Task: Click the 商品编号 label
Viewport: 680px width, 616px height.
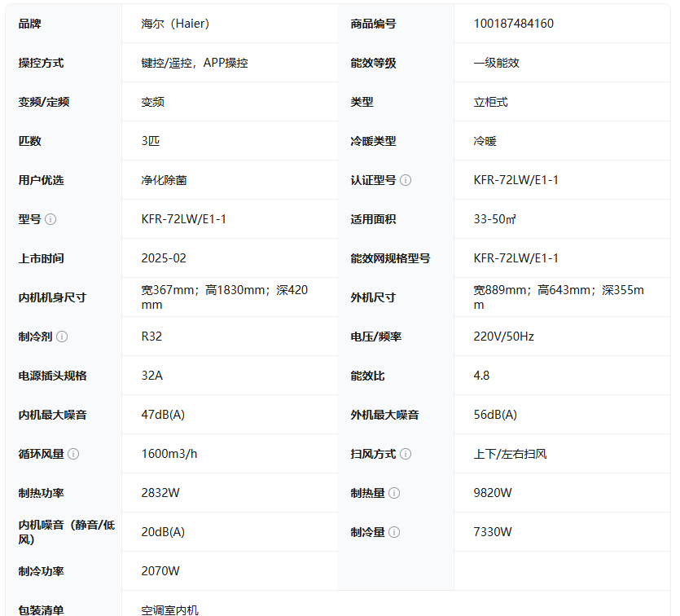Action: 374,24
